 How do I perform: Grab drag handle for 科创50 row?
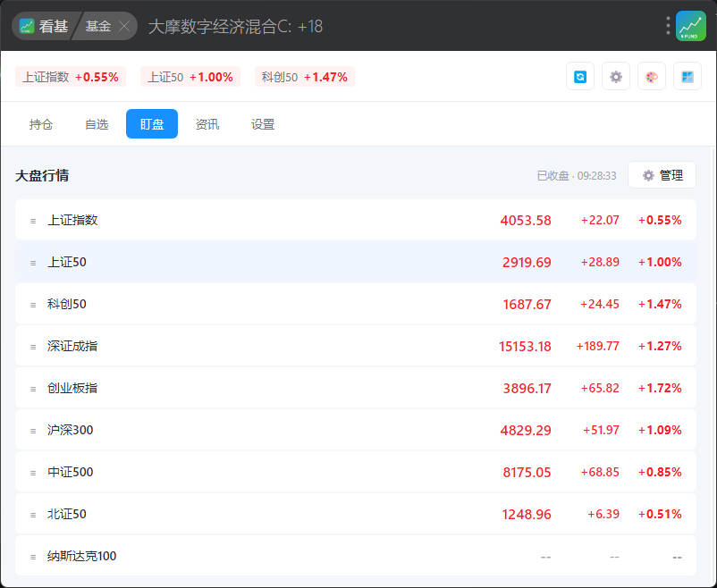tap(33, 305)
